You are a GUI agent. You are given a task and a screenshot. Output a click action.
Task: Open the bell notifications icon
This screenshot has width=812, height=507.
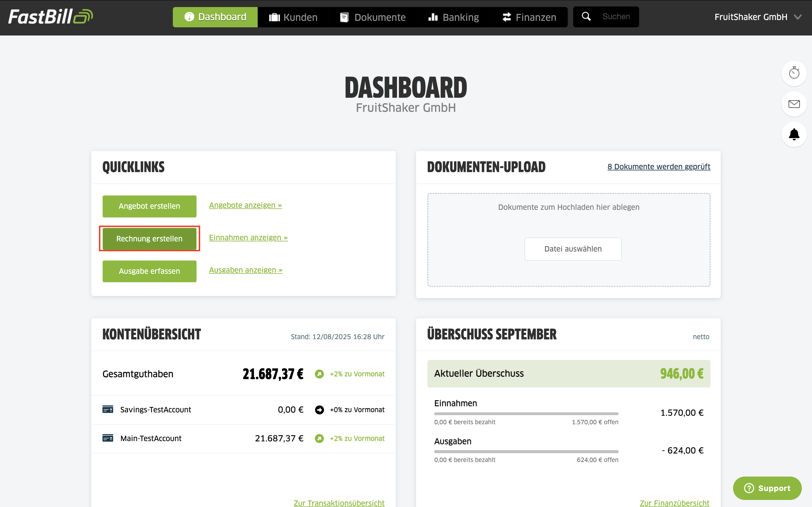point(794,134)
